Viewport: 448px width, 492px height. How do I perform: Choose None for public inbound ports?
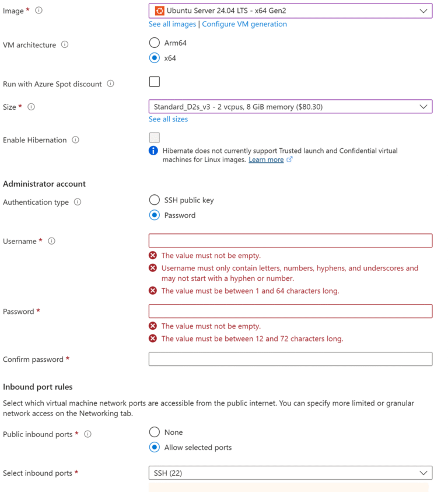[154, 432]
